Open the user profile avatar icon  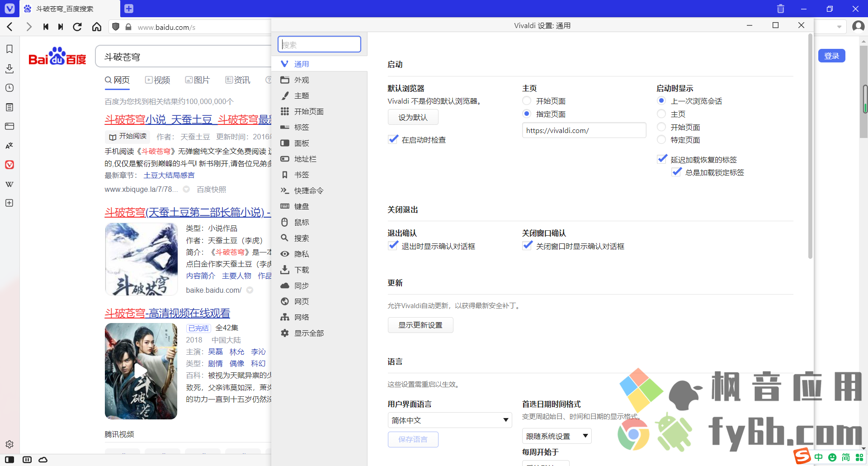click(858, 26)
